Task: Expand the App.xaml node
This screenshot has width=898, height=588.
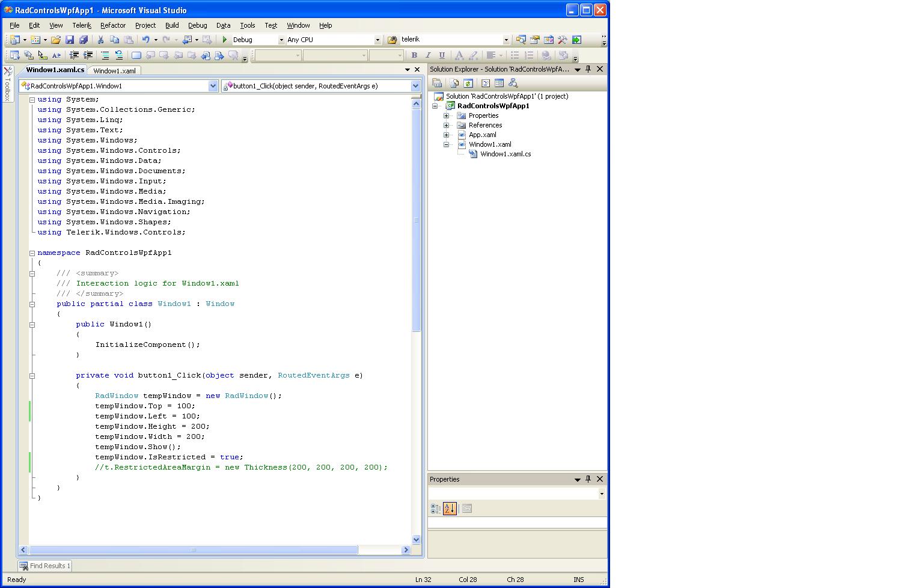Action: pyautogui.click(x=447, y=135)
